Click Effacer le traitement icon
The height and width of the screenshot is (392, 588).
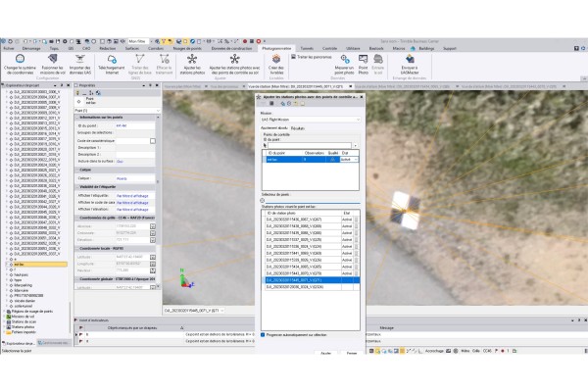(x=165, y=59)
